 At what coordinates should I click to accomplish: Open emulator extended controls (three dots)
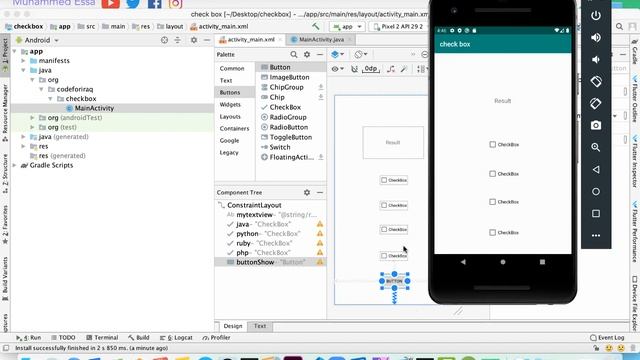click(596, 236)
